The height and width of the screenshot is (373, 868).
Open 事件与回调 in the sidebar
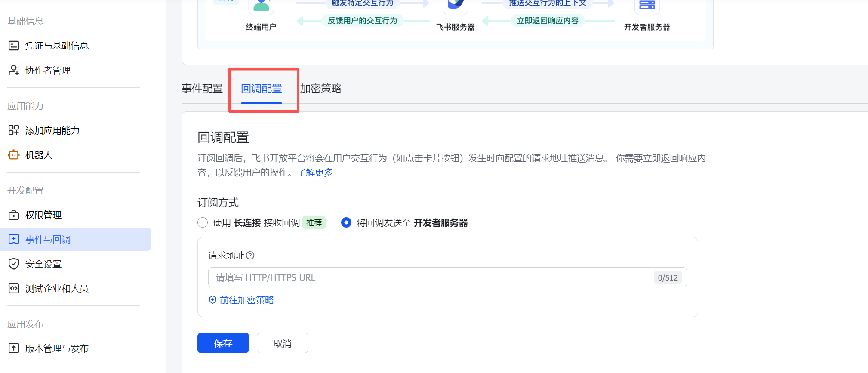point(48,239)
